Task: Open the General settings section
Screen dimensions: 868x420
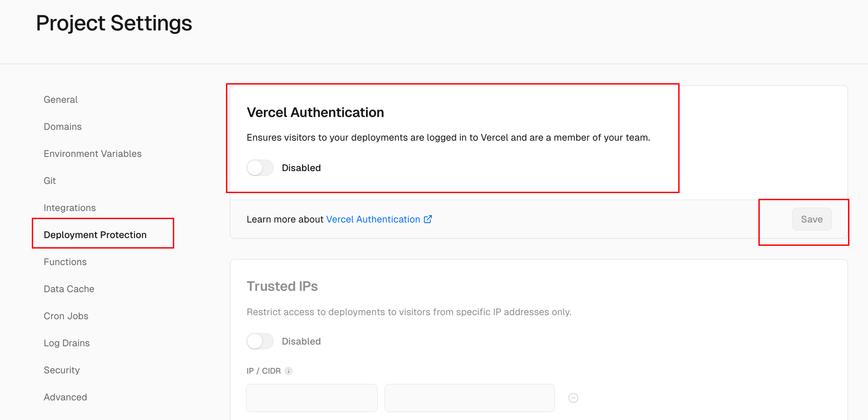Action: pyautogui.click(x=61, y=99)
